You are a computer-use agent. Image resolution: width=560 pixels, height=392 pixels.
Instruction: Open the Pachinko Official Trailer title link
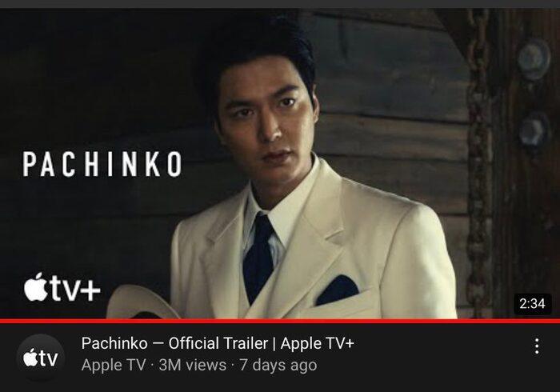tap(218, 343)
